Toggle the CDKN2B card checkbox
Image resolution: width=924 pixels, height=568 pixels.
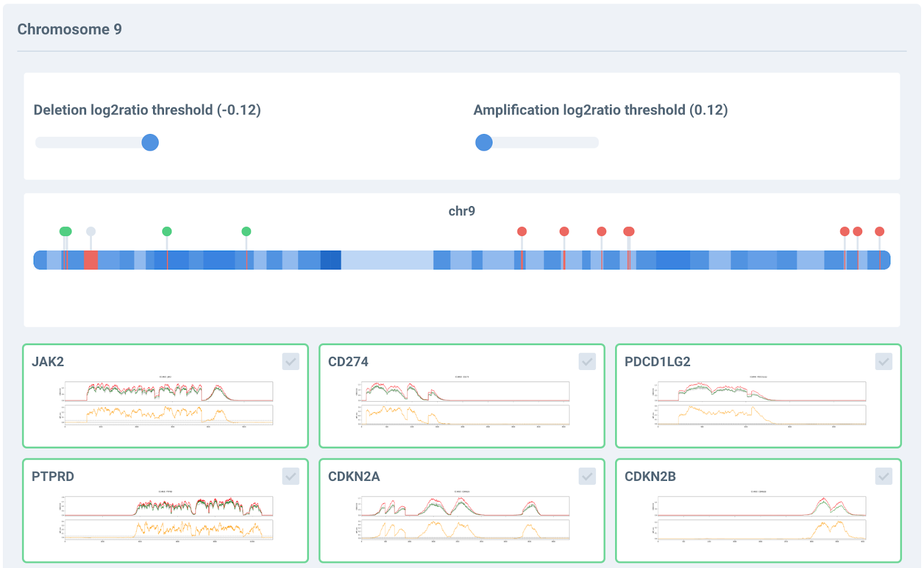(x=884, y=476)
